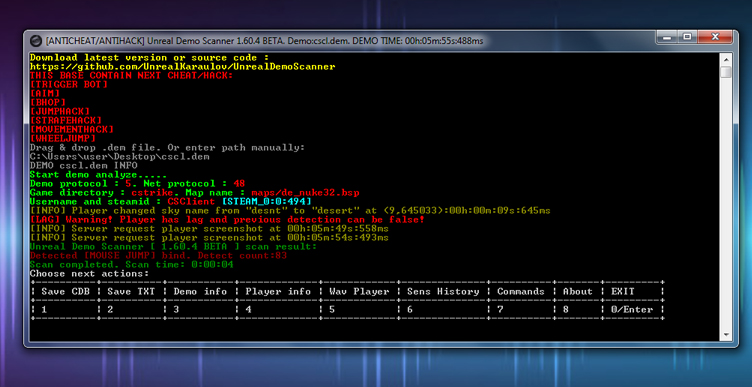Viewport: 752px width, 387px height.
Task: Click the [BHOP] line
Action: click(48, 103)
